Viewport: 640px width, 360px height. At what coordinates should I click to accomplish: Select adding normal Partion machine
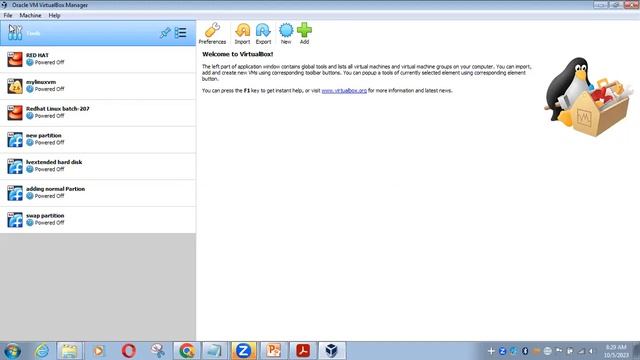[x=98, y=193]
